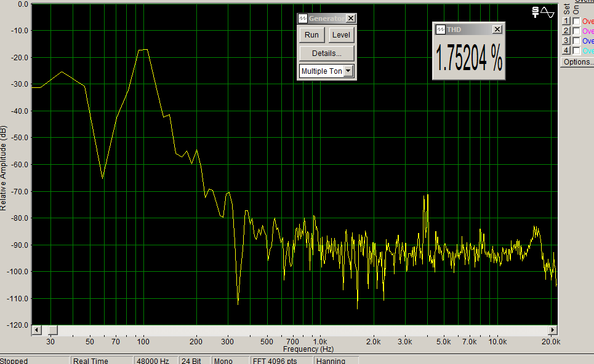Screen dimensions: 594x364
Task: Click the THD reading 1.75204 %
Action: pyautogui.click(x=469, y=58)
